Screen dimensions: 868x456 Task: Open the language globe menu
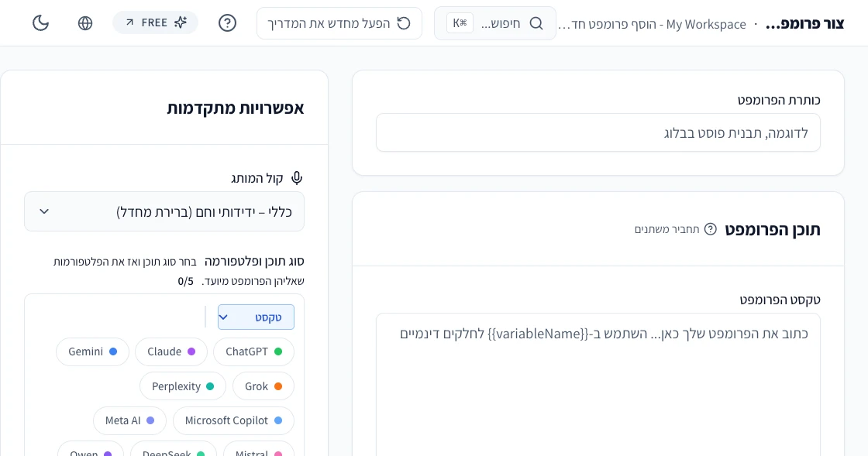pyautogui.click(x=85, y=23)
